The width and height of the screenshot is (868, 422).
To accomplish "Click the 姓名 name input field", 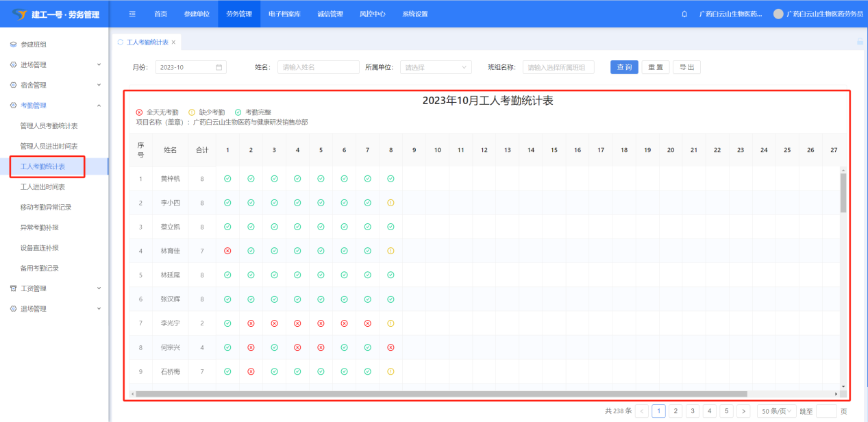I will coord(318,67).
